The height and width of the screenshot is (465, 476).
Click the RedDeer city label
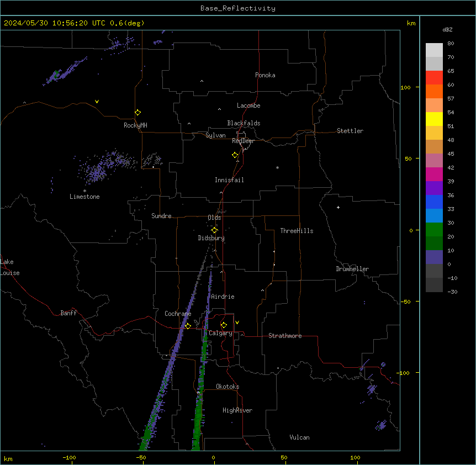[243, 141]
